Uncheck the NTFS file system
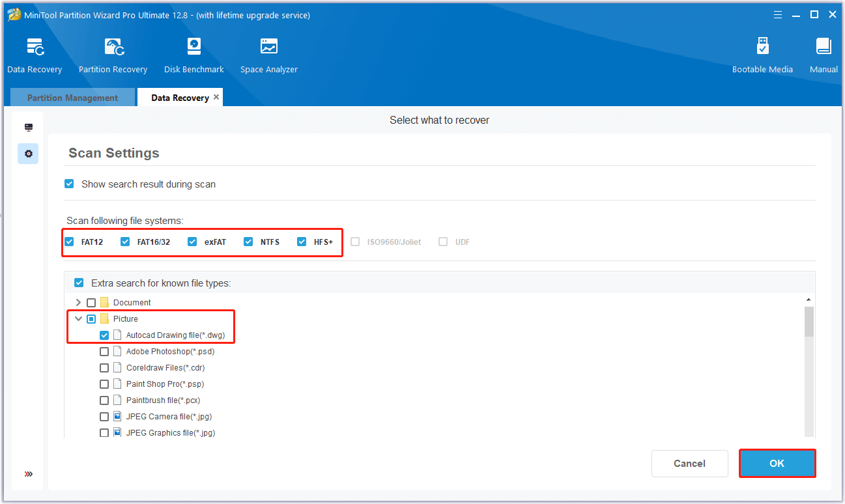The width and height of the screenshot is (845, 504). tap(248, 242)
